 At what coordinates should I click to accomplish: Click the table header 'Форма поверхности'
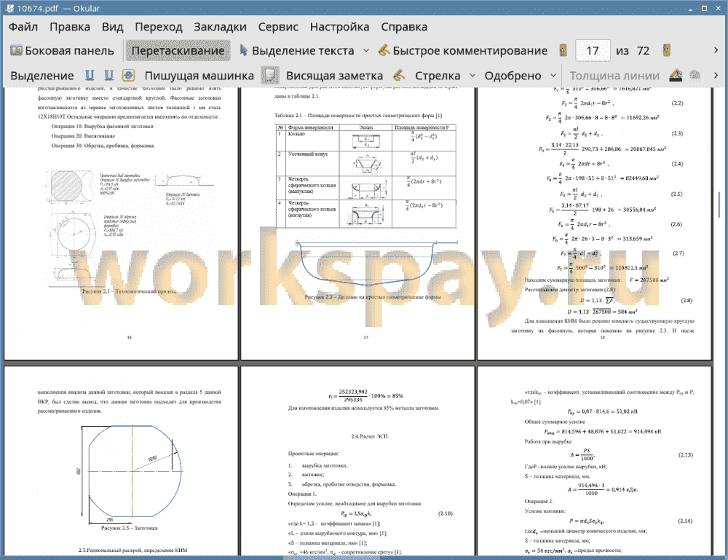(x=310, y=127)
